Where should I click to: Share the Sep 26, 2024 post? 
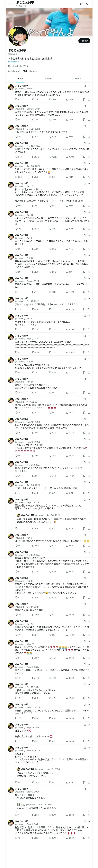89,119
